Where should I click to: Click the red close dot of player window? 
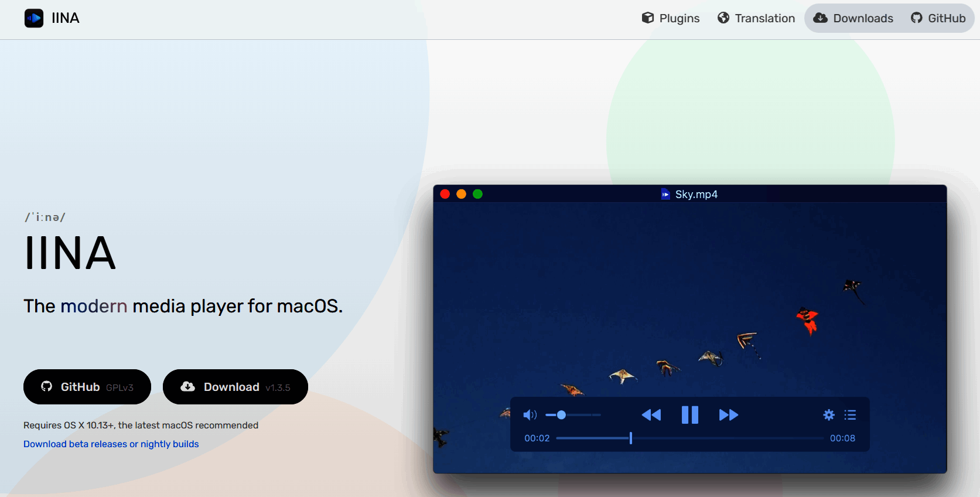pyautogui.click(x=445, y=194)
